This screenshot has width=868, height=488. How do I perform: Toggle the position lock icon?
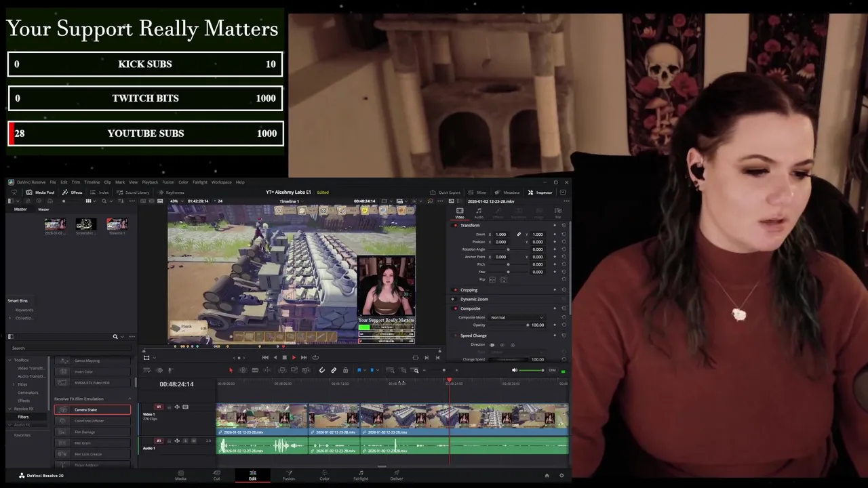(x=346, y=370)
